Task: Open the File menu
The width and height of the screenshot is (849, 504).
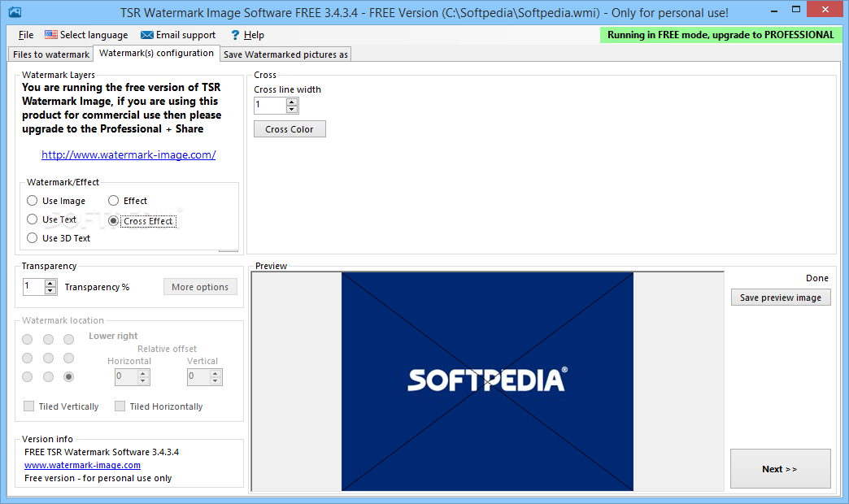Action: coord(25,35)
